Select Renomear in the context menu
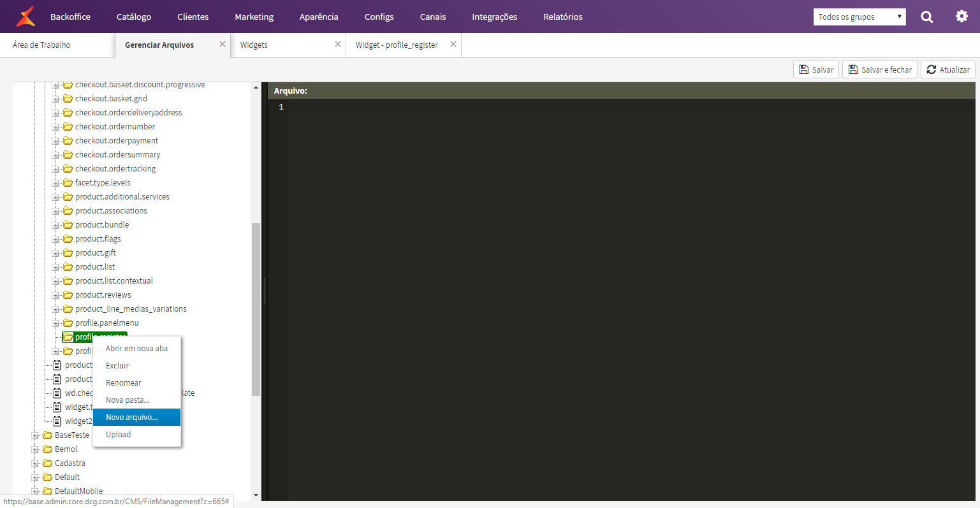 (x=137, y=382)
